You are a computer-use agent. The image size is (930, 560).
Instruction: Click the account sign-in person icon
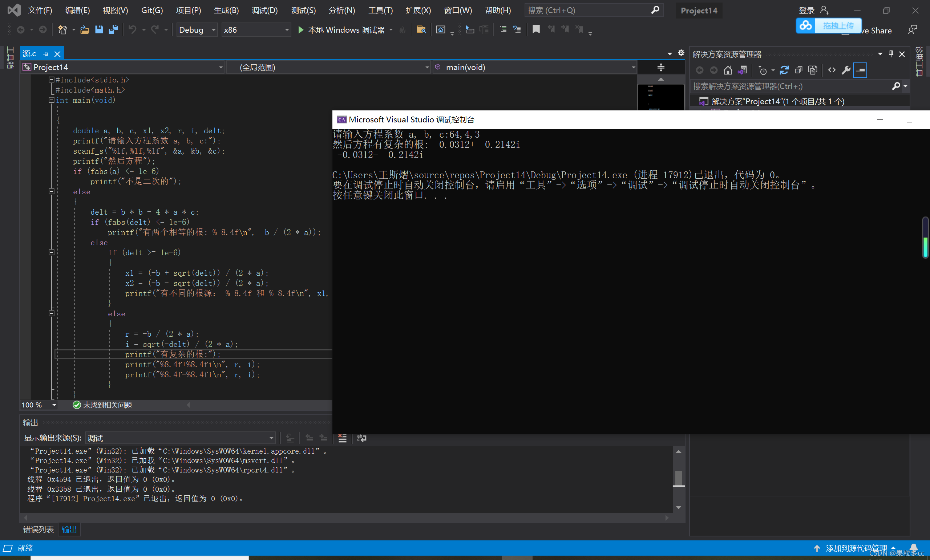[825, 10]
